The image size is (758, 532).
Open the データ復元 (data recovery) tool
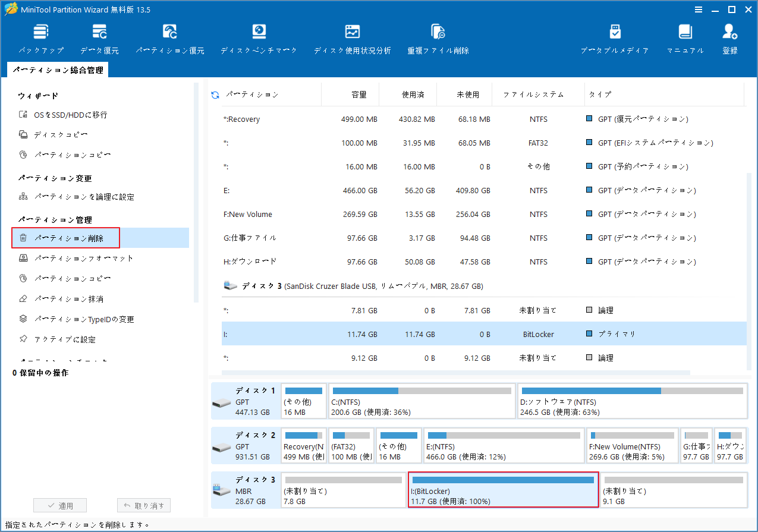(x=99, y=37)
